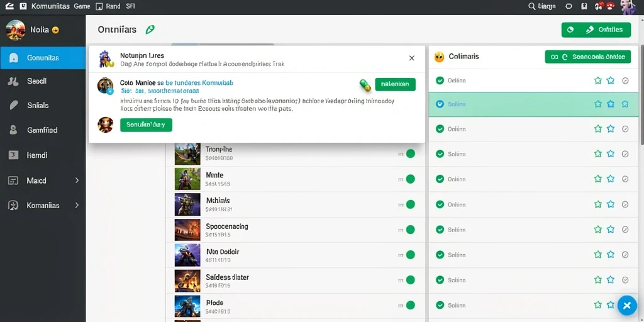Viewport: 644px width, 322px height.
Task: Click the blue floating X button
Action: [627, 305]
